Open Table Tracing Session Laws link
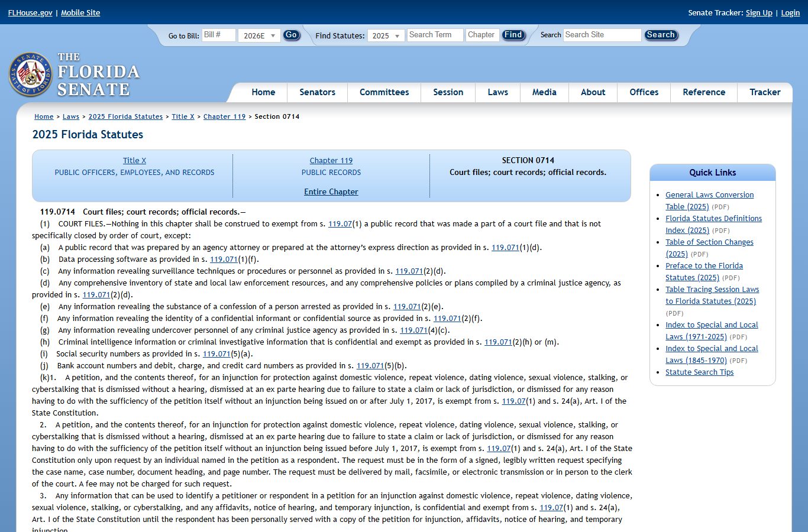This screenshot has width=808, height=532. pyautogui.click(x=712, y=295)
